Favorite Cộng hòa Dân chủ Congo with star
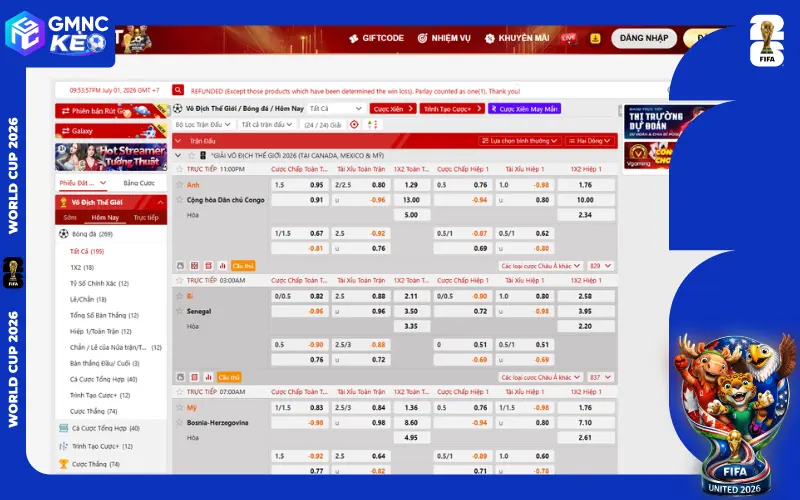Image resolution: width=800 pixels, height=500 pixels. click(180, 199)
